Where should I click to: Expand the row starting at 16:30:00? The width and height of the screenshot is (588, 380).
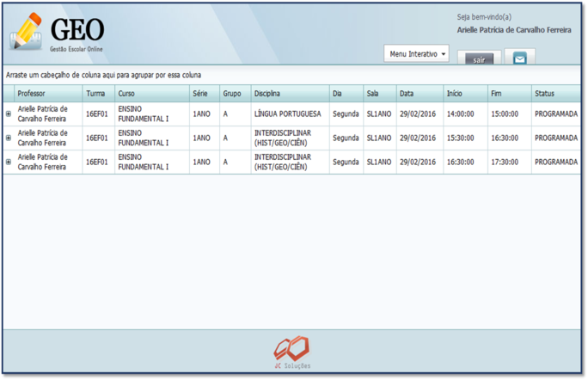pos(9,162)
